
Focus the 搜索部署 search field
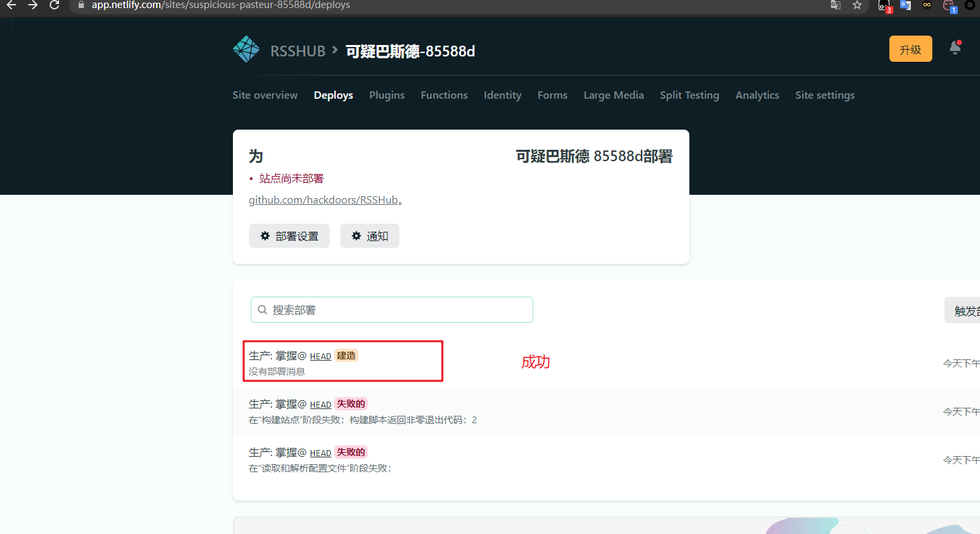point(392,310)
